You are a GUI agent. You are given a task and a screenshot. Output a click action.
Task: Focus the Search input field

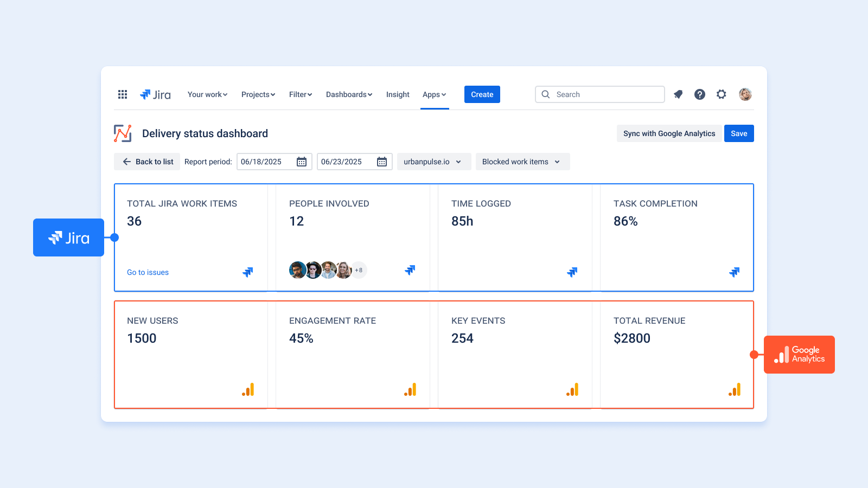(600, 94)
